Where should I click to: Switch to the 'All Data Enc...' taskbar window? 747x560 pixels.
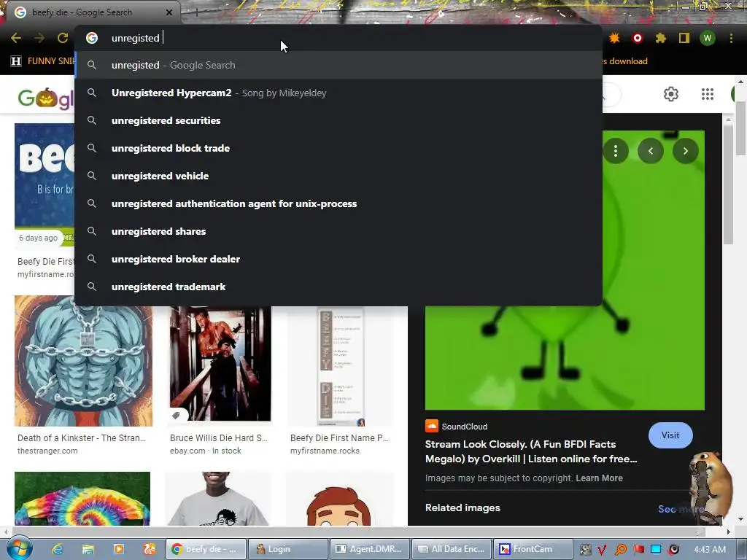452,549
